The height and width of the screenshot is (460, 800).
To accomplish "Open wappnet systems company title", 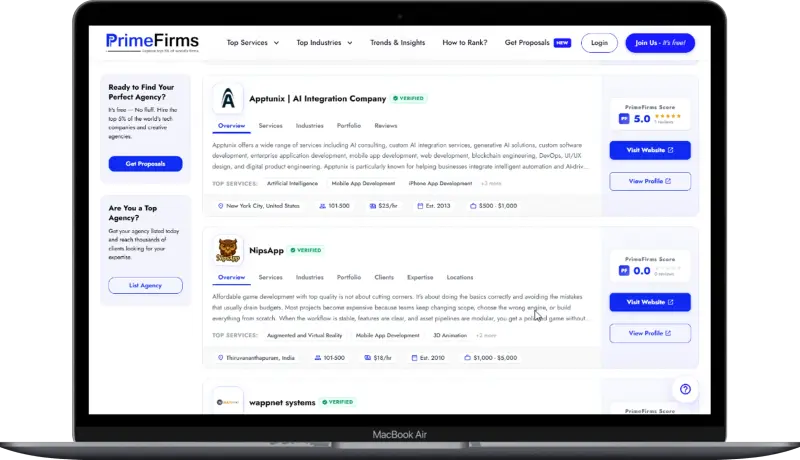I will 282,403.
